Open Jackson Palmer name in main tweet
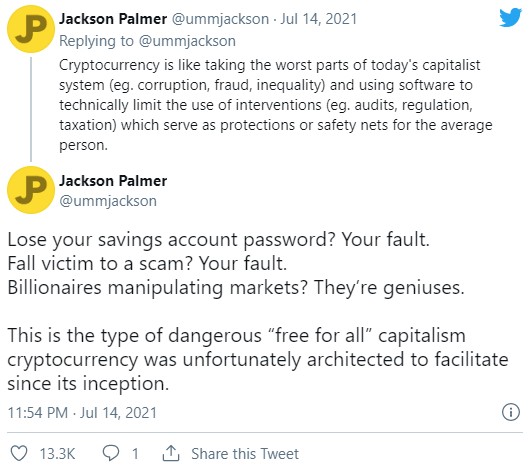Image resolution: width=529 pixels, height=465 pixels. [x=113, y=181]
